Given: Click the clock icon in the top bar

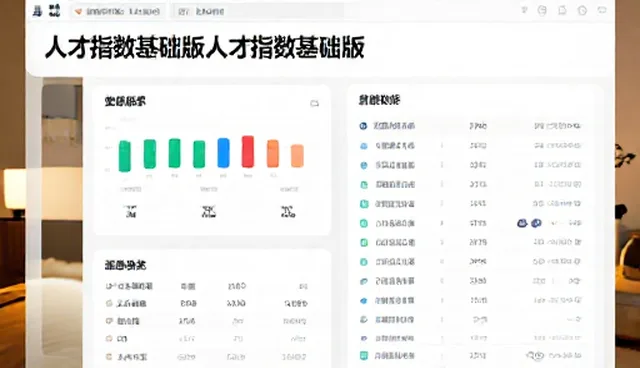Looking at the screenshot, I should coord(582,11).
